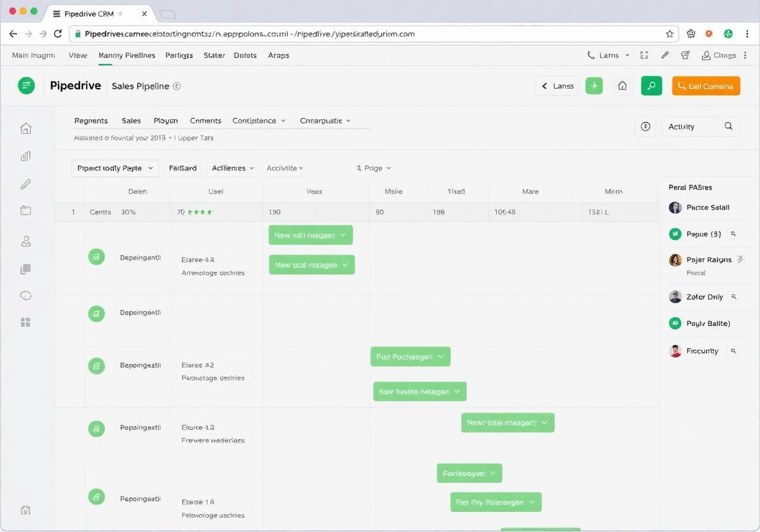The width and height of the screenshot is (760, 532).
Task: Click the icon next to Zotor Drily
Action: [734, 297]
